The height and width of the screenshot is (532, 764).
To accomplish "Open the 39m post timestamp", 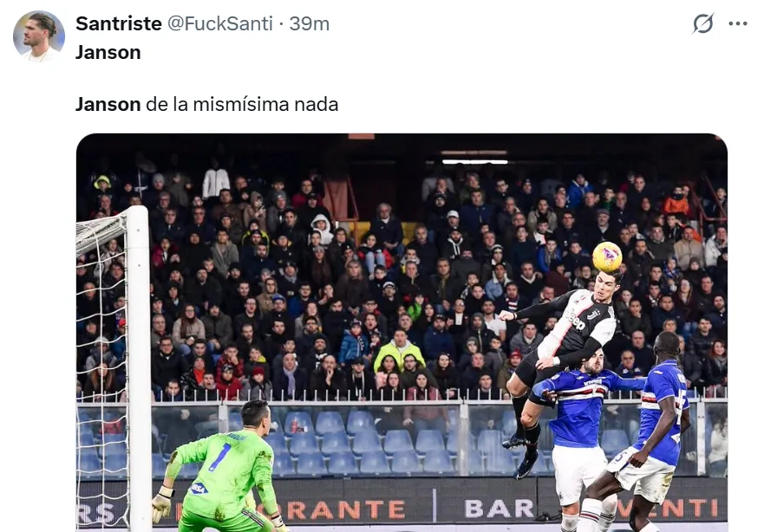I will pos(310,23).
